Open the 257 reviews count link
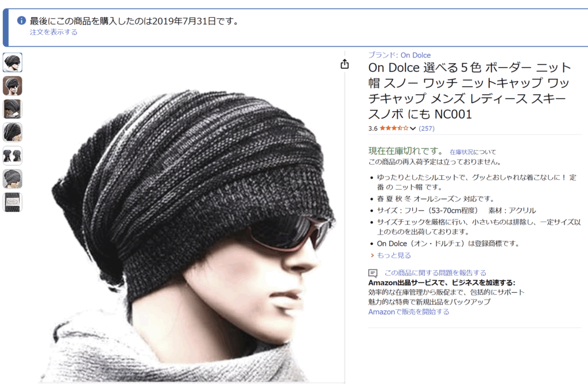Screen dimensions: 588x384 (x=427, y=128)
